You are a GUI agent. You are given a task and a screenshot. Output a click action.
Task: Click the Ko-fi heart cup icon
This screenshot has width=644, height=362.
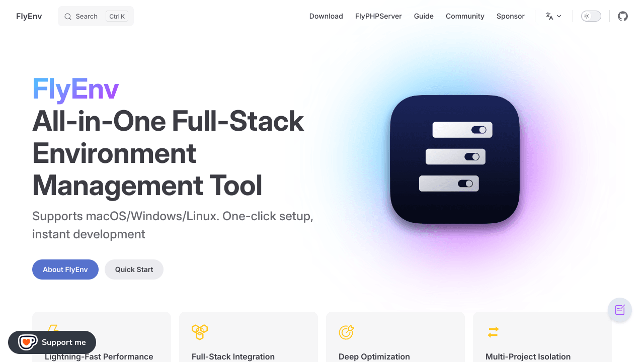tap(27, 342)
